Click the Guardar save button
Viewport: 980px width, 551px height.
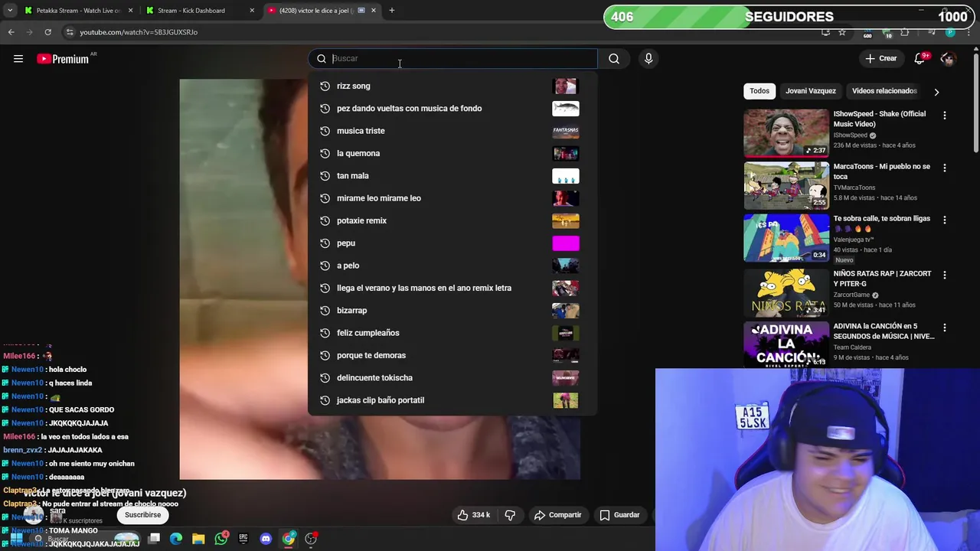coord(619,515)
